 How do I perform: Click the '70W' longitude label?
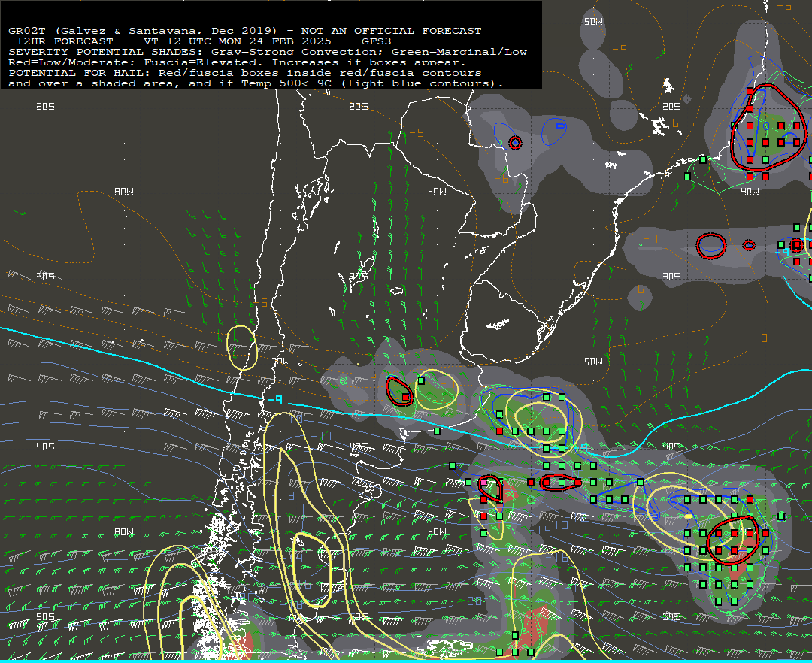click(x=282, y=362)
